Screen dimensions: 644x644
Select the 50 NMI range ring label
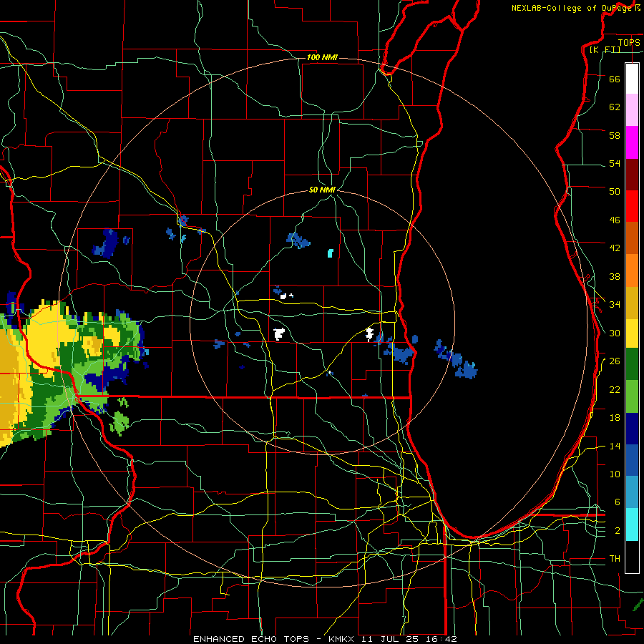pos(322,190)
